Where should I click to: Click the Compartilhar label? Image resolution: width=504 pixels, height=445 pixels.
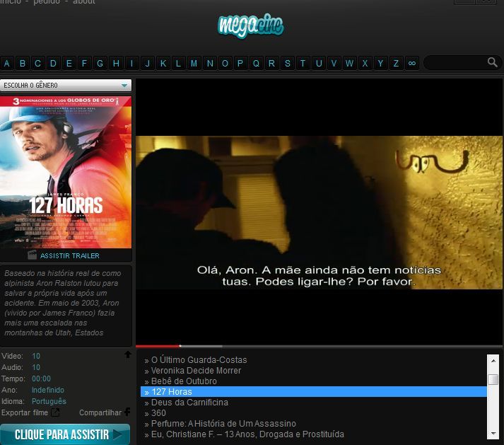(100, 412)
